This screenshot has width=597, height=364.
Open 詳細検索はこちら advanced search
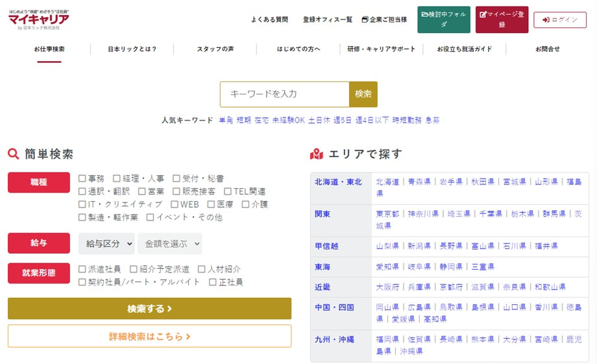[x=149, y=336]
